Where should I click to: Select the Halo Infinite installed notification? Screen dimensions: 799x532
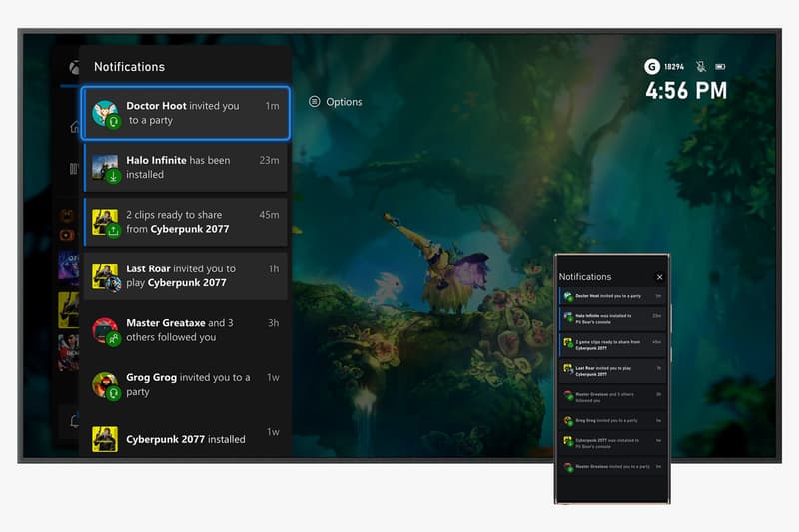pyautogui.click(x=186, y=167)
